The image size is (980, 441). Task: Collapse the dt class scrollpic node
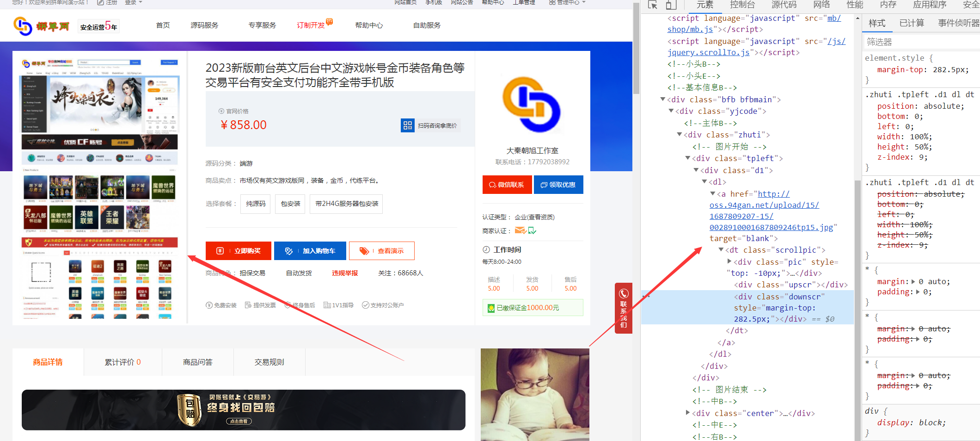coord(721,250)
